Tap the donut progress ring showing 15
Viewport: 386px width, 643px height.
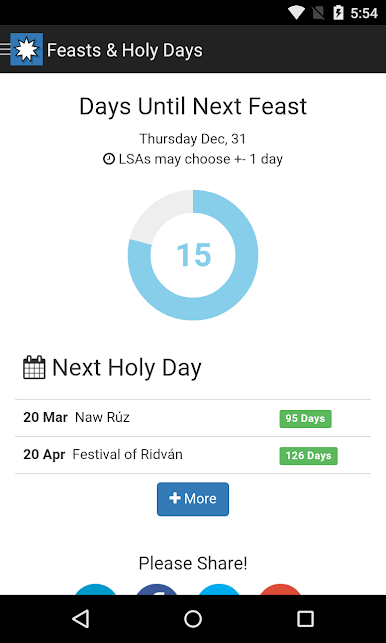click(x=193, y=255)
